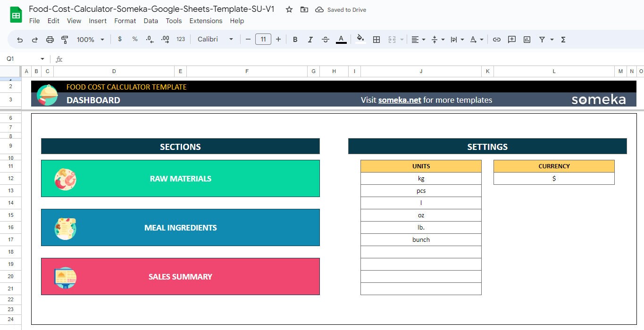The height and width of the screenshot is (330, 644).
Task: Open the Extensions menu
Action: (206, 21)
